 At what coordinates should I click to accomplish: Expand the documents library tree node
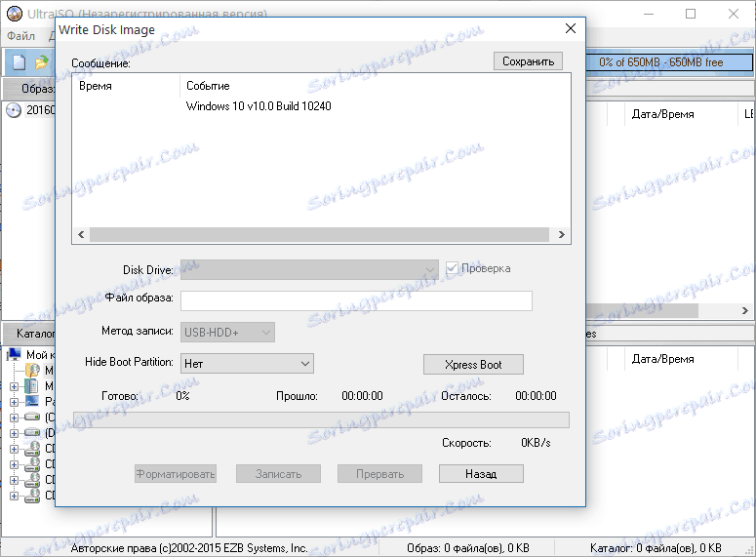(14, 386)
